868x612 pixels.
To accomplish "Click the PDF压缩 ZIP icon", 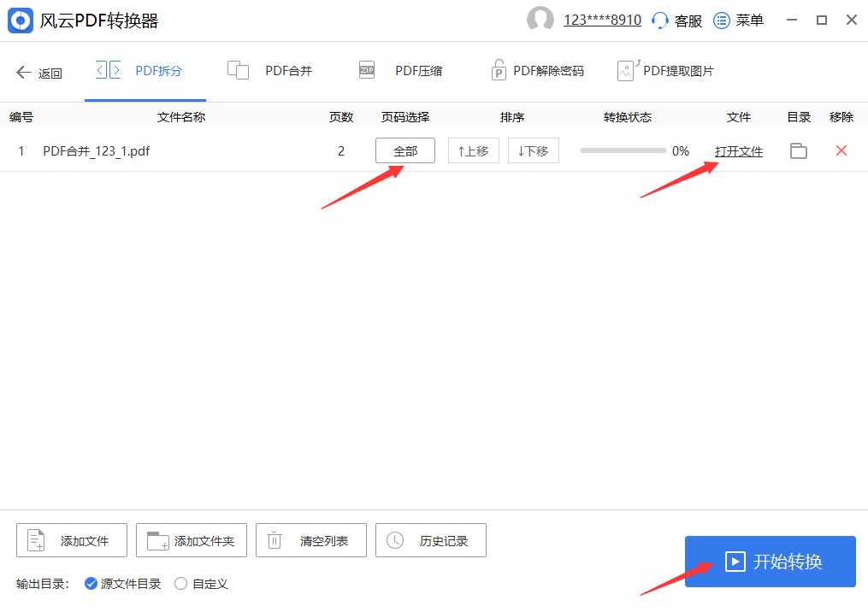I will (x=367, y=70).
